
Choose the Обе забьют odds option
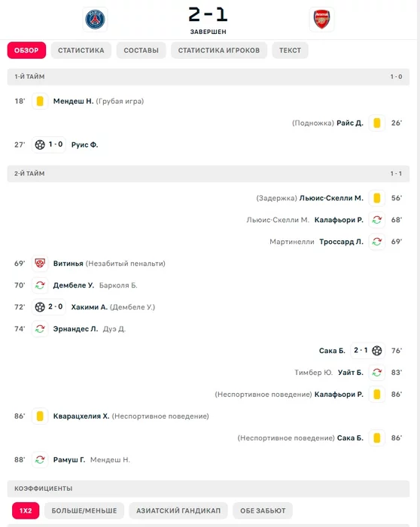(x=263, y=510)
